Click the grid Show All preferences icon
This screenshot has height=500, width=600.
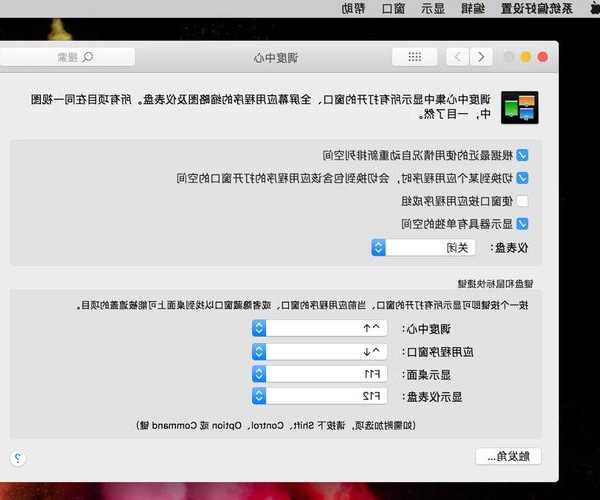[x=407, y=57]
